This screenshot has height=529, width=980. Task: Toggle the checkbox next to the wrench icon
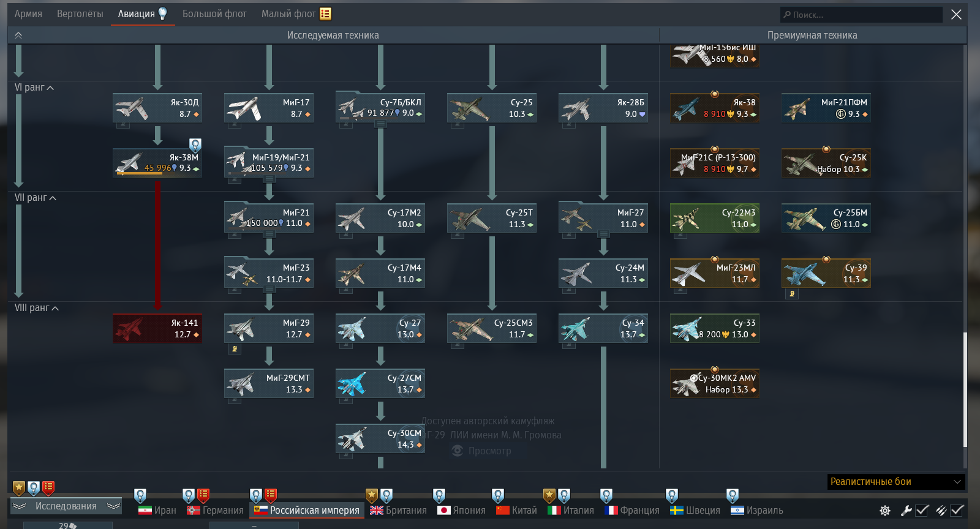click(922, 510)
